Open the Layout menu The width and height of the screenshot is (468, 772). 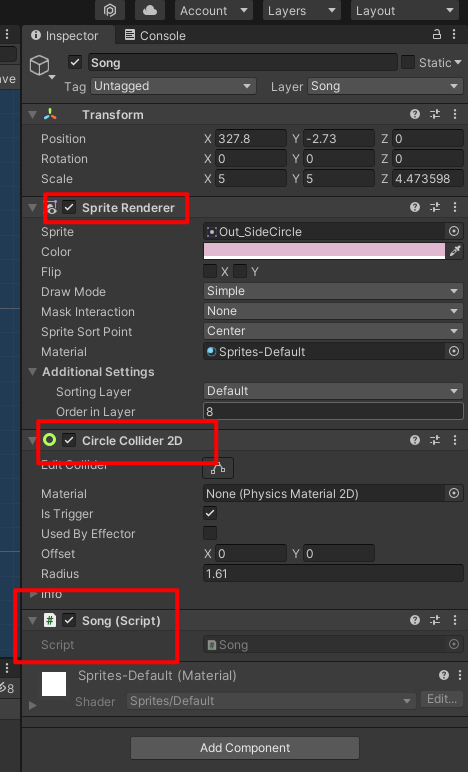[x=404, y=10]
